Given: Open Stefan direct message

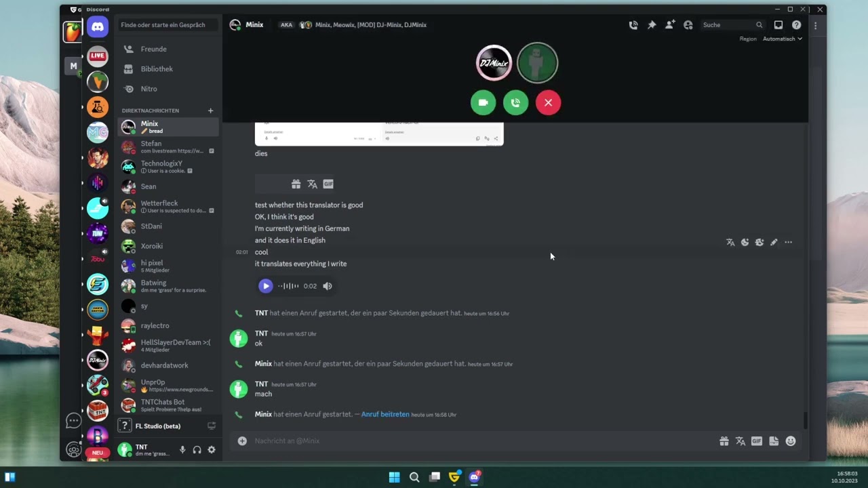Looking at the screenshot, I should (168, 147).
